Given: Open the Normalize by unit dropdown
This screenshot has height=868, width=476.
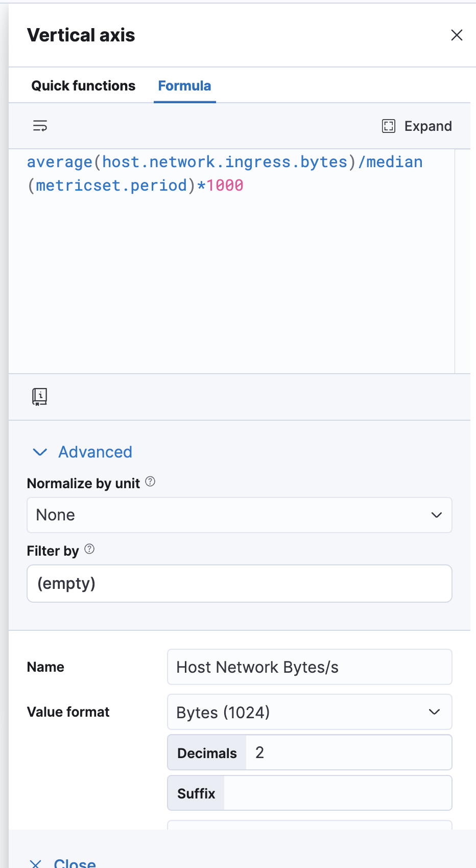Looking at the screenshot, I should [239, 515].
